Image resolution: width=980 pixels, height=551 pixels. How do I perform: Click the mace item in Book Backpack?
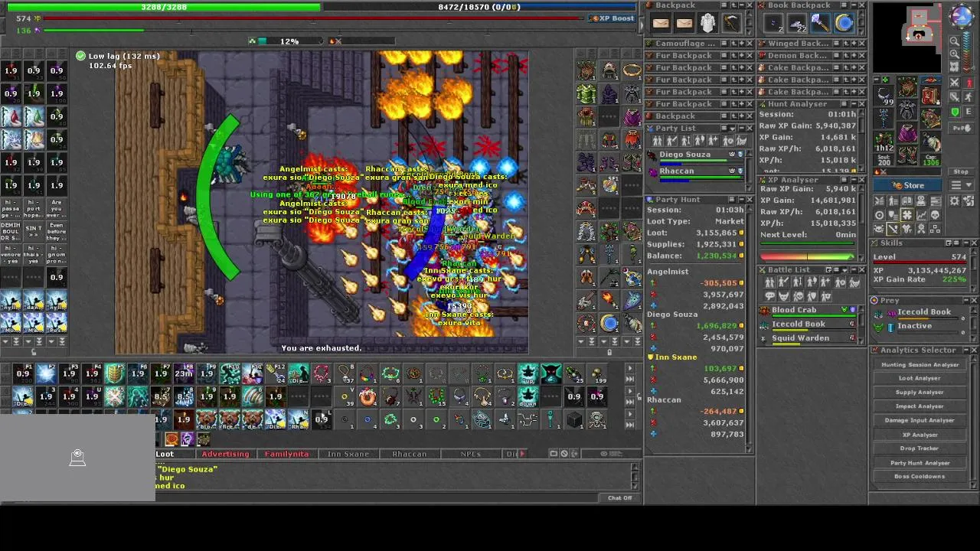(x=820, y=24)
